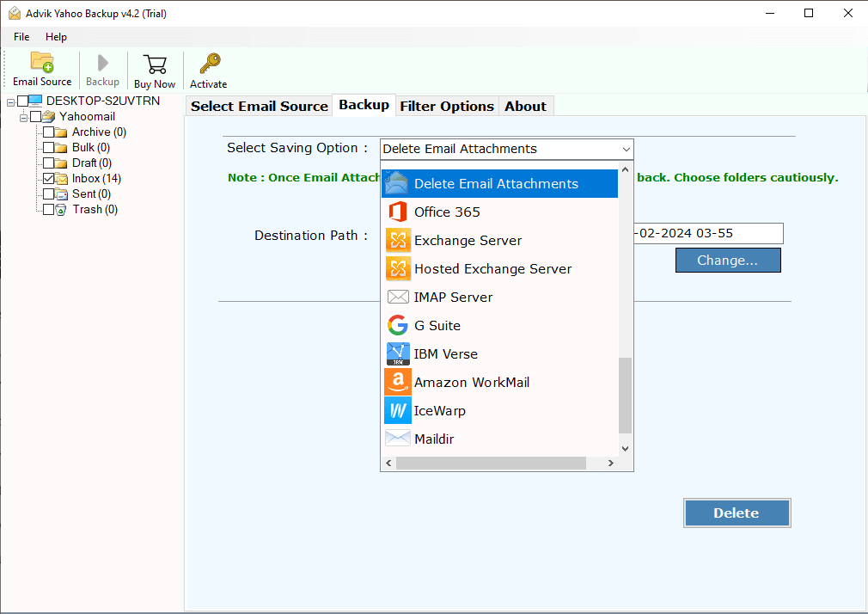Select IceWarp list entry

499,410
